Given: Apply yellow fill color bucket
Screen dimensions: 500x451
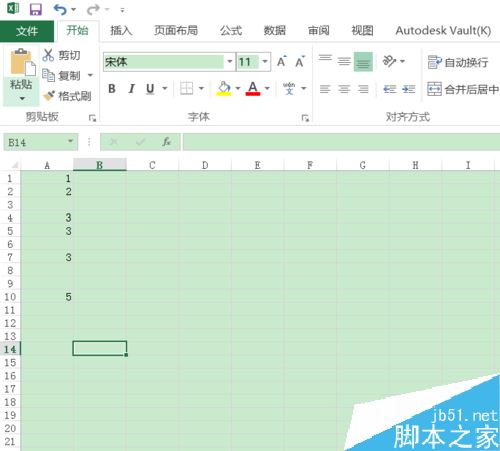Looking at the screenshot, I should click(x=224, y=89).
